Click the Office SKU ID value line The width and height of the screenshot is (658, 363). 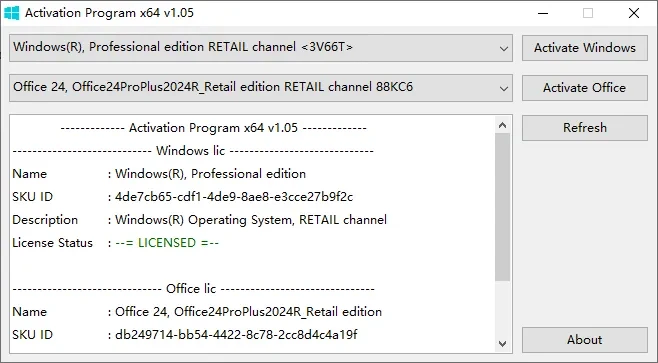click(x=185, y=334)
